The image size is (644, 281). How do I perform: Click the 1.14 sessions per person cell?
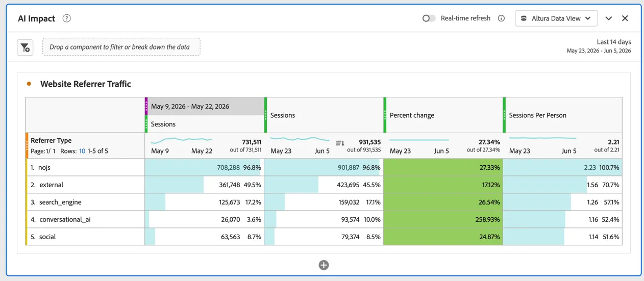[x=563, y=237]
